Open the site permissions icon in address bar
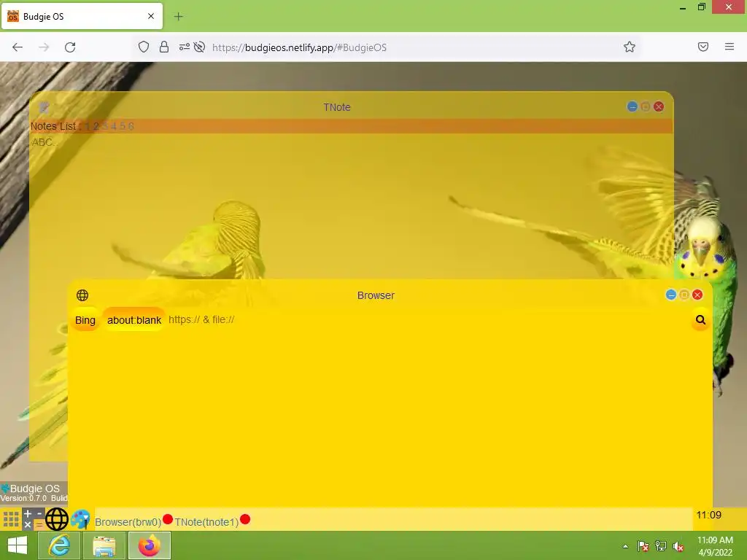Screen dimensions: 747x560 [x=185, y=47]
